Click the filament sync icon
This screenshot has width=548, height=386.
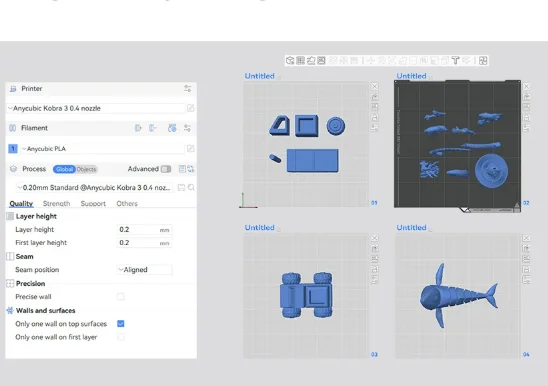[172, 128]
